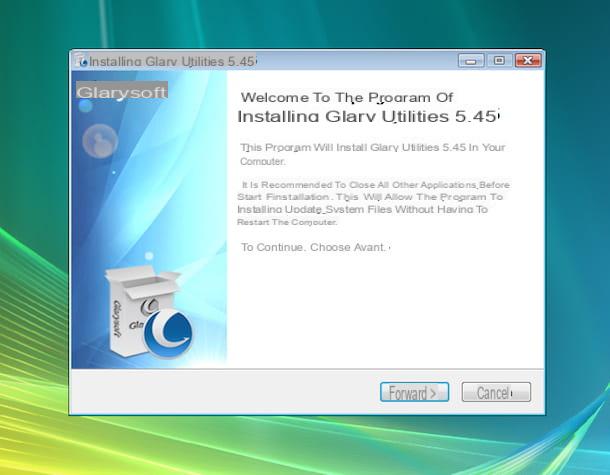
Task: Minimize the installer window
Action: click(x=471, y=61)
